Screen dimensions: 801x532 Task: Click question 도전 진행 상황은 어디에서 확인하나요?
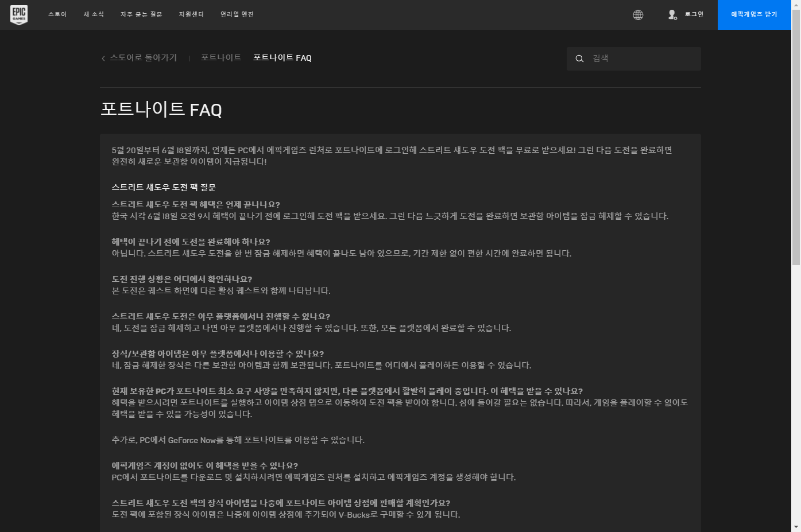(x=182, y=279)
